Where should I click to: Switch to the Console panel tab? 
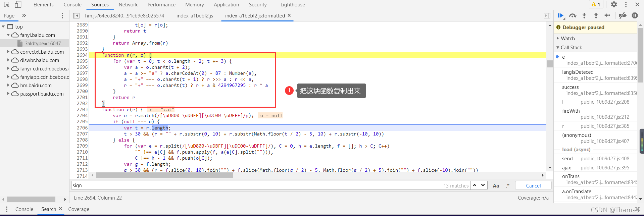point(72,5)
